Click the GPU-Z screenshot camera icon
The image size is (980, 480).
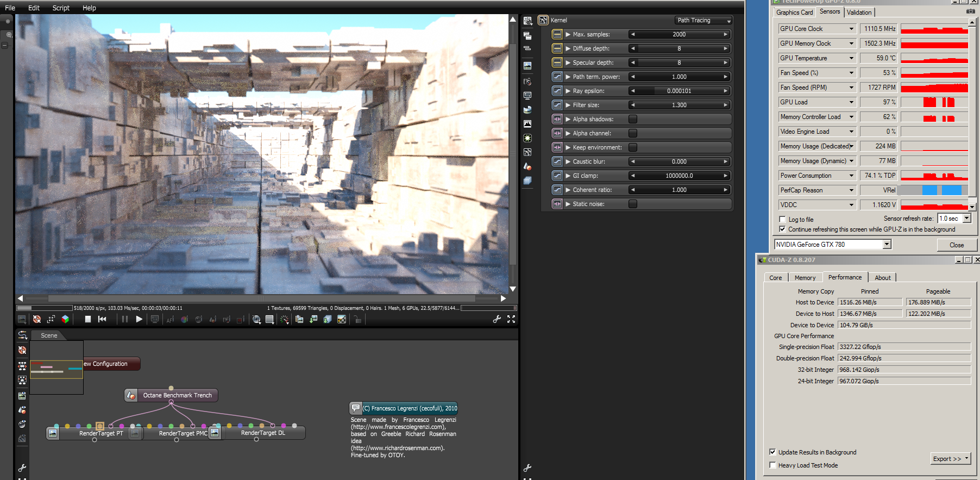coord(971,11)
